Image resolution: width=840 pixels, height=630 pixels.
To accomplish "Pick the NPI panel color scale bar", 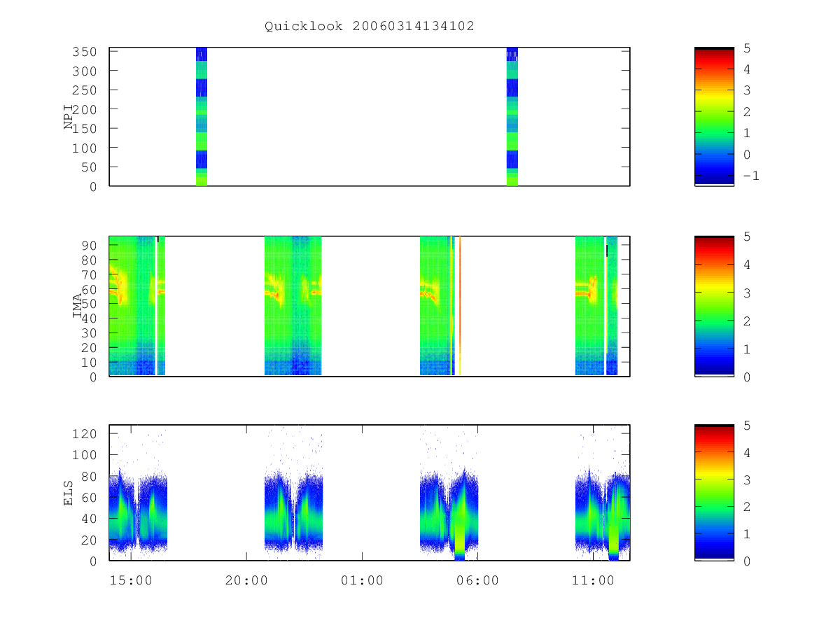I will click(714, 116).
